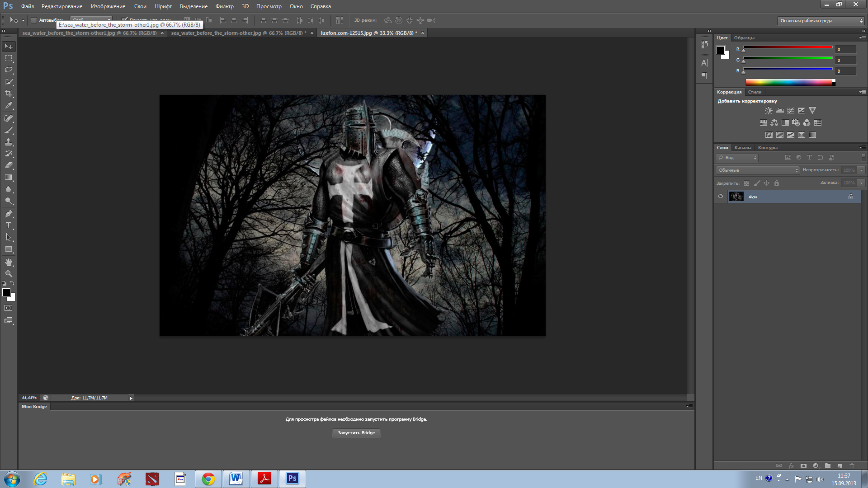
Task: Add a Photo Filter adjustment
Action: tap(796, 122)
